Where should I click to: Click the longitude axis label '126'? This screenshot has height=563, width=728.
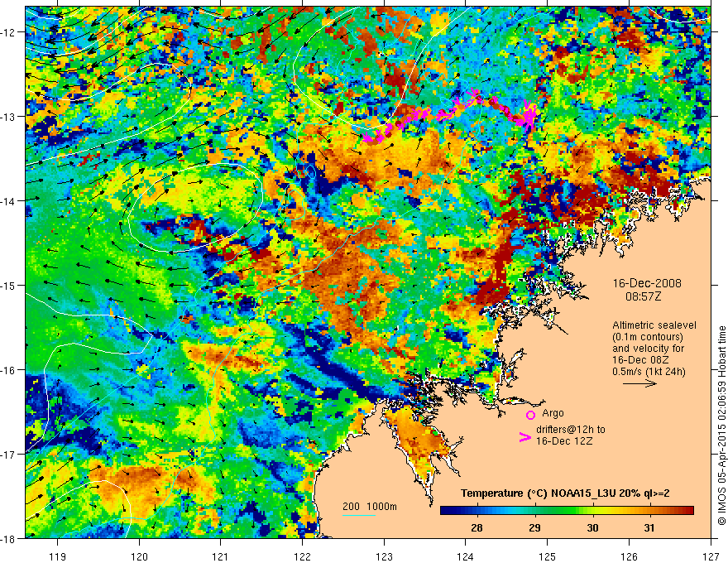(x=629, y=556)
